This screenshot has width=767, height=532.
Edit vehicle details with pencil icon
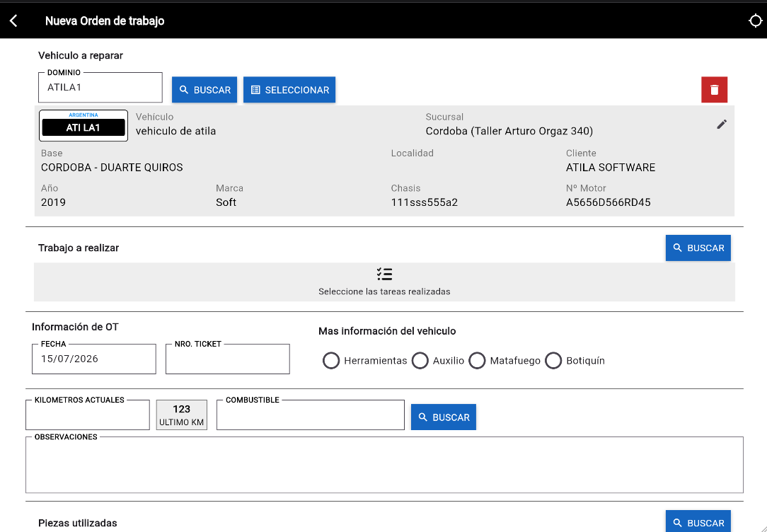[722, 125]
